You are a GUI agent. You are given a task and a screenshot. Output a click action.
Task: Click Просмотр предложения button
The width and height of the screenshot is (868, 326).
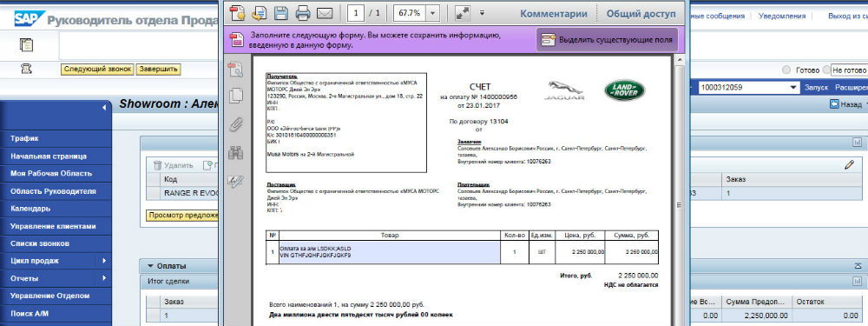tap(182, 216)
